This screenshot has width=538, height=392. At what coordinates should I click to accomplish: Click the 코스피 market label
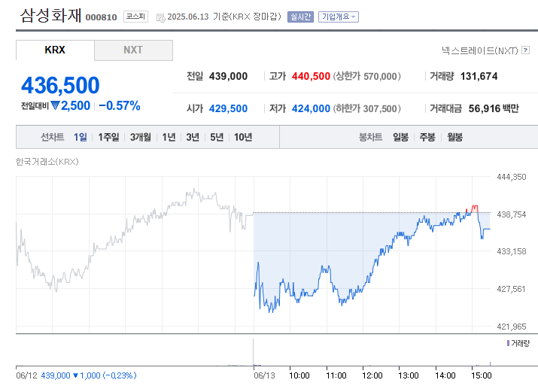135,17
